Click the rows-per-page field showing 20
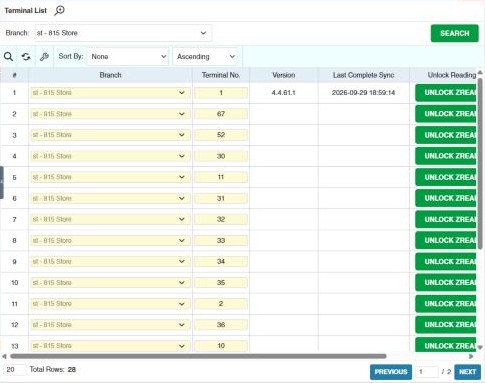The image size is (485, 383). pyautogui.click(x=15, y=370)
